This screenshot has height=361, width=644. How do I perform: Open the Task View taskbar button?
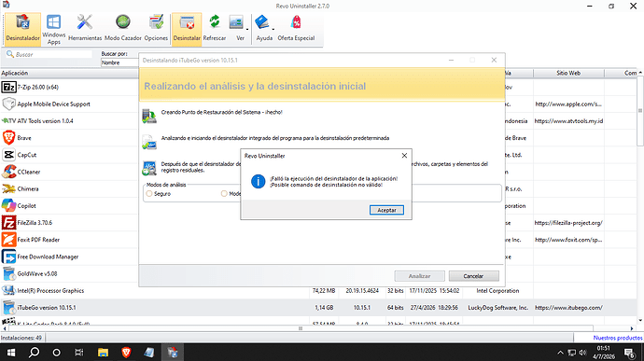[x=78, y=353]
